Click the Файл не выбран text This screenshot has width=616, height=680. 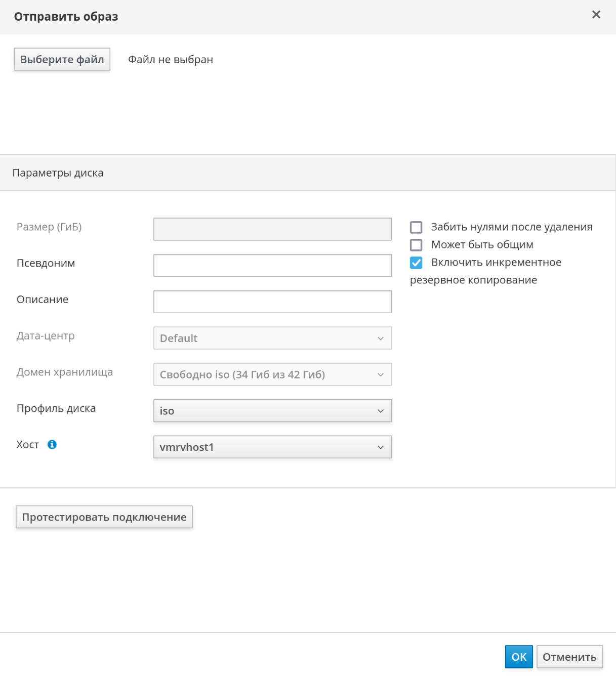pyautogui.click(x=170, y=60)
